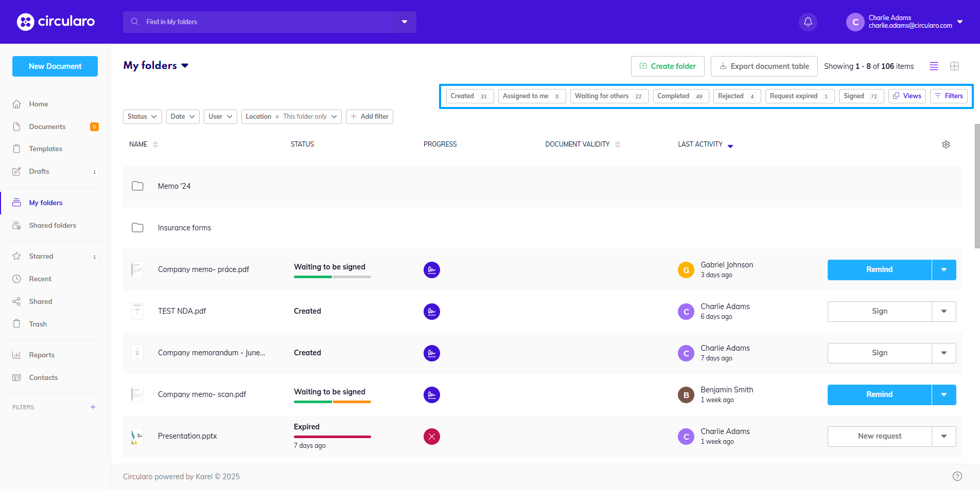
Task: Expand the My folders title dropdown
Action: [185, 66]
